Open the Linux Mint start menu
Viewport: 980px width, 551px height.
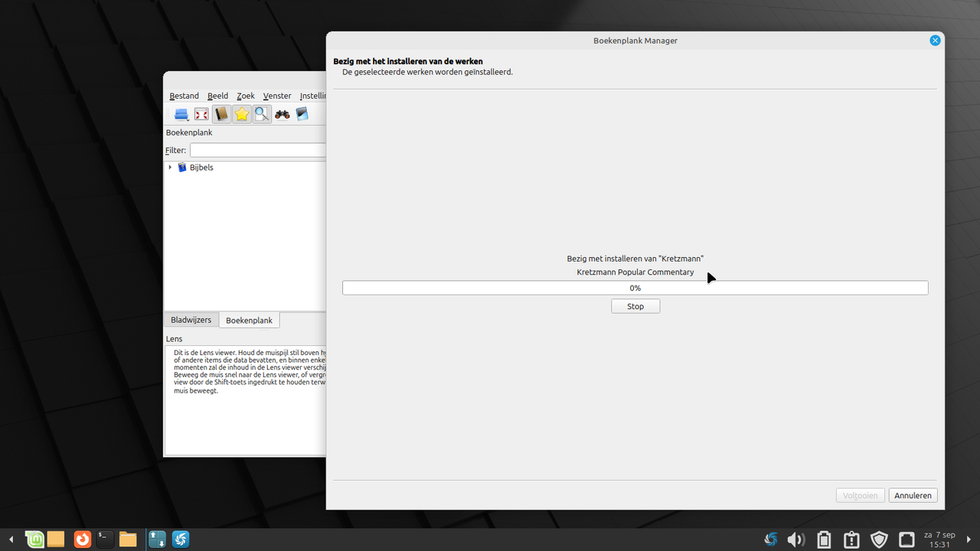coord(34,540)
